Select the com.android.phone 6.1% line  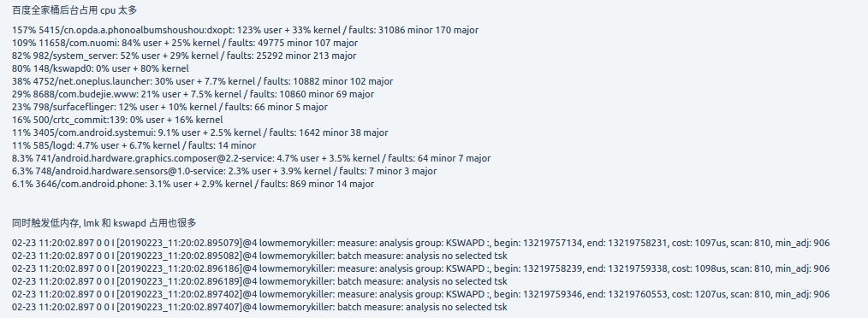tap(193, 184)
